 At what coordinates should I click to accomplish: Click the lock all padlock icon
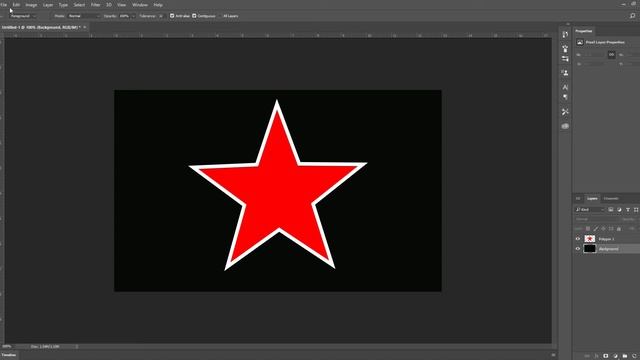coord(619,229)
